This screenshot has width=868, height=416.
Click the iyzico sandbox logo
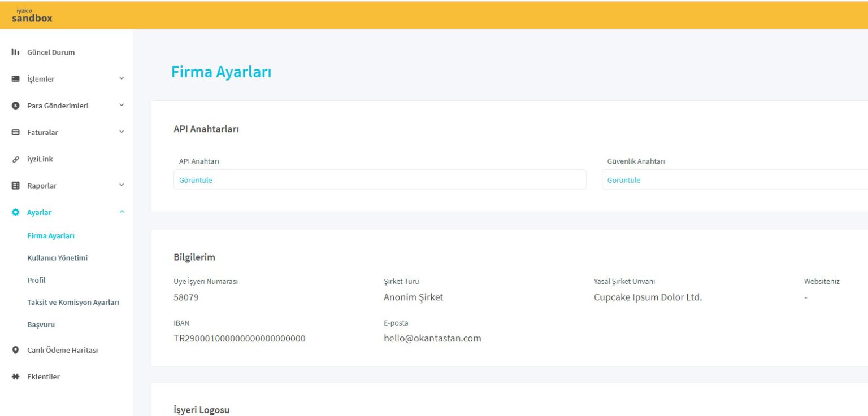(x=32, y=14)
